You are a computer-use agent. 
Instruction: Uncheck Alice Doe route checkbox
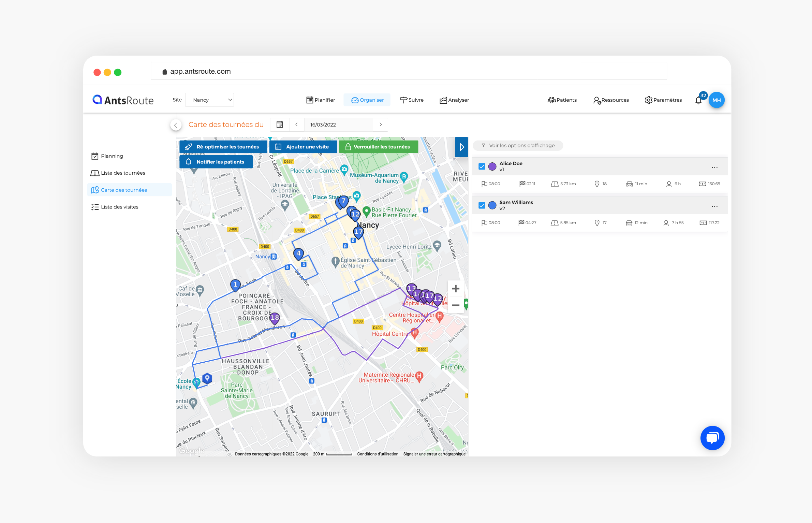(x=482, y=166)
